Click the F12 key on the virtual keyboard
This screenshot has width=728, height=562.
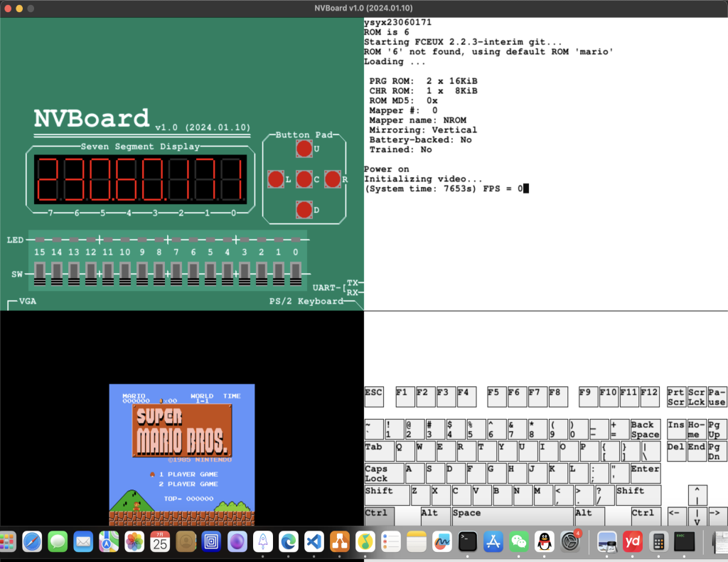tap(650, 397)
